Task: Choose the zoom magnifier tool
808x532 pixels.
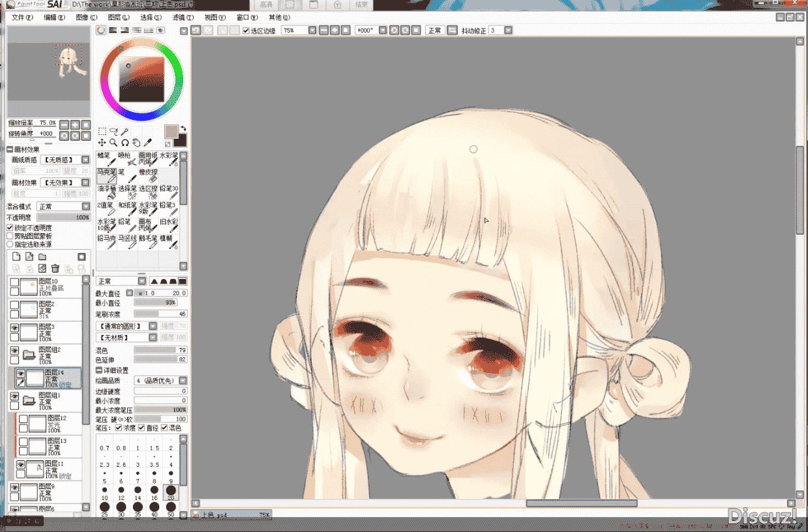Action: (113, 142)
